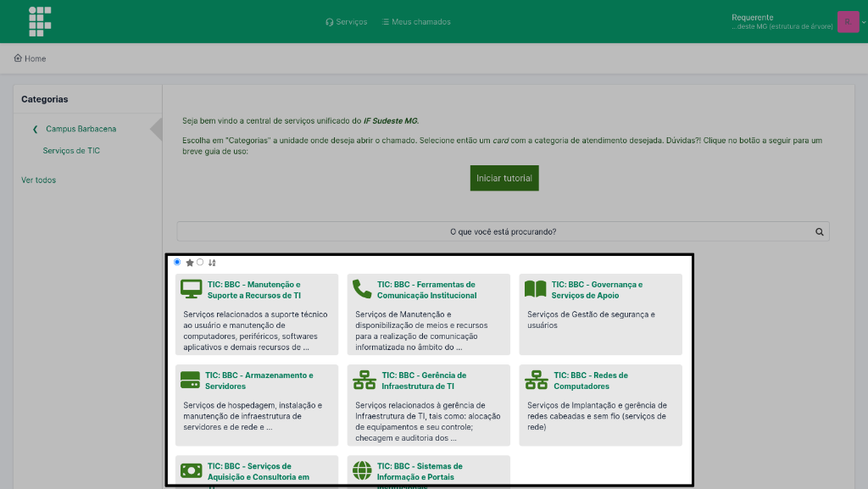The height and width of the screenshot is (489, 868).
Task: Collapse Campus Barbacena with the back chevron
Action: tap(35, 129)
